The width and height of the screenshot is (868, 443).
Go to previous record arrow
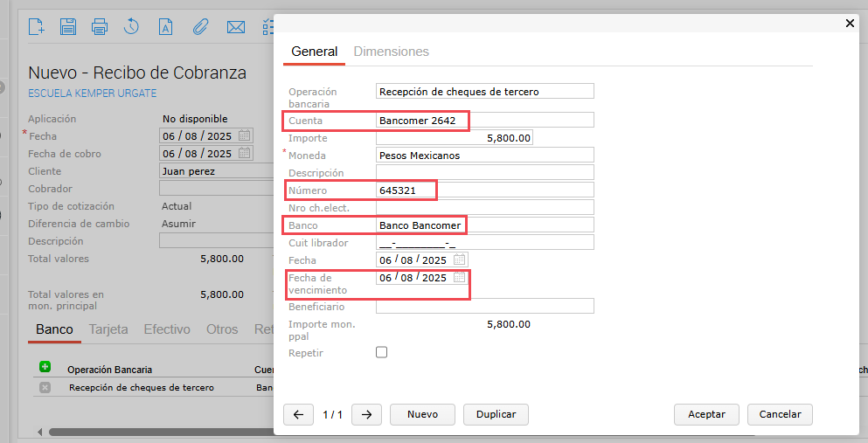pos(298,414)
